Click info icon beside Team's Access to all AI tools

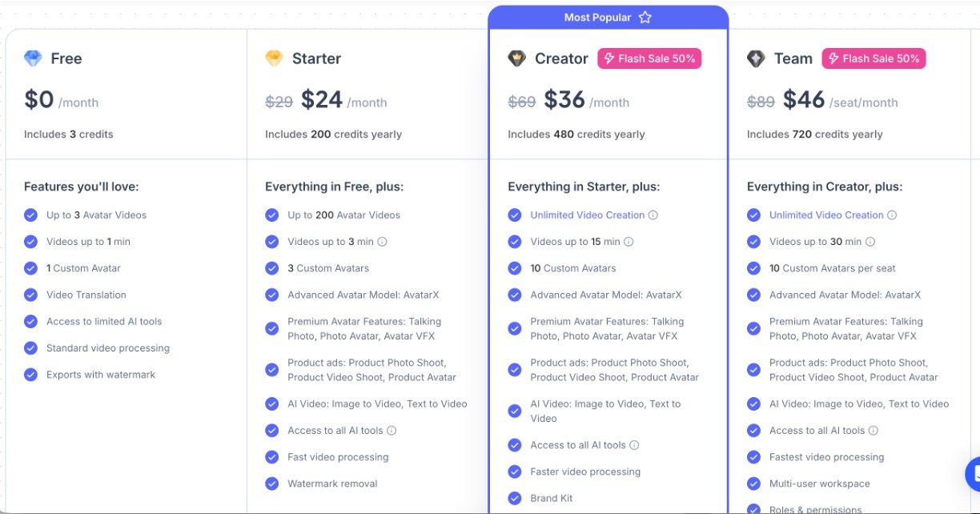click(x=874, y=431)
